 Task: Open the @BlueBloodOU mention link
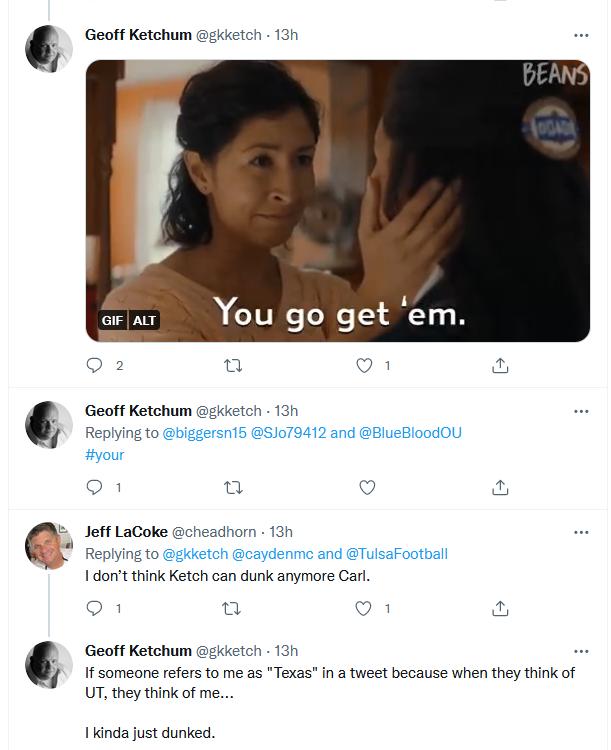410,433
